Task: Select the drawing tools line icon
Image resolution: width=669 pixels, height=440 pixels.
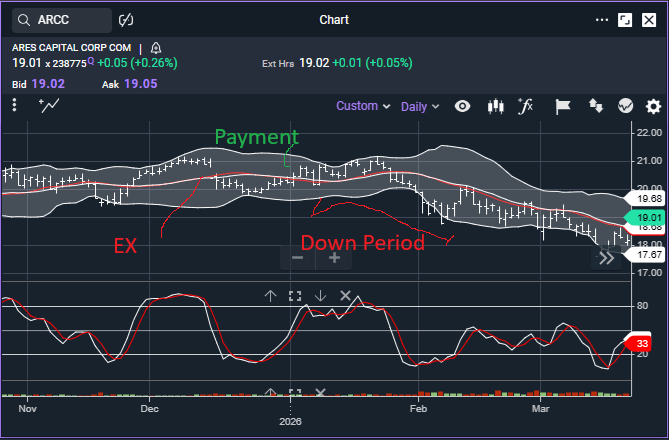Action: 49,105
